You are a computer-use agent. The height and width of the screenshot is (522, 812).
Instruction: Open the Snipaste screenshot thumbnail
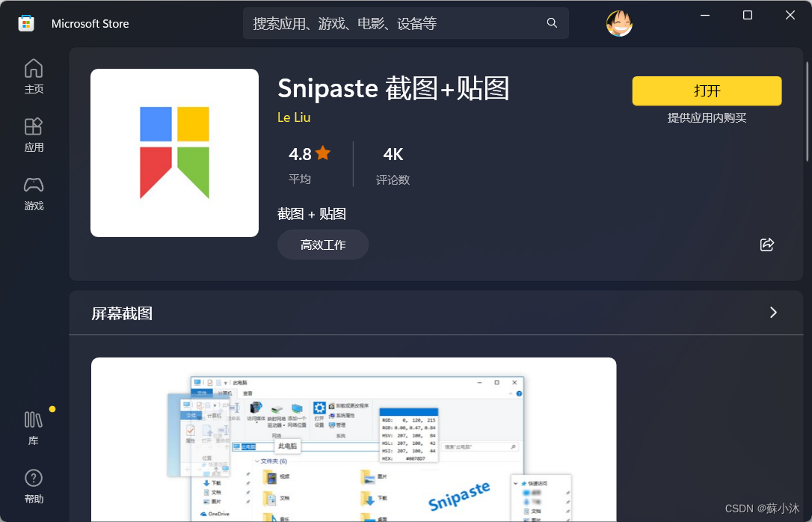[x=354, y=440]
